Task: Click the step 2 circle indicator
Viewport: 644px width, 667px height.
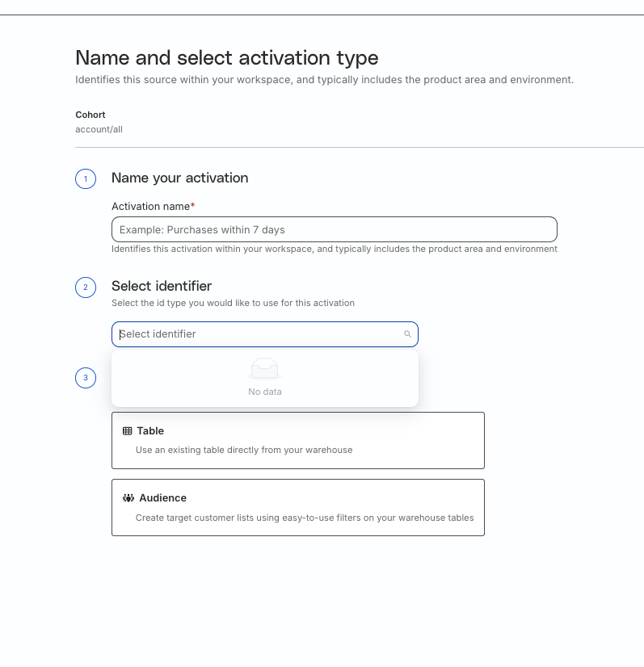Action: click(86, 287)
